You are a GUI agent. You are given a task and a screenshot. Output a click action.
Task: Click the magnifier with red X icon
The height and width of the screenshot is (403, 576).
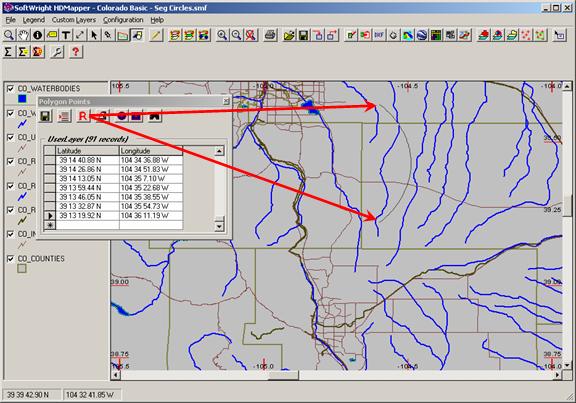(x=251, y=35)
